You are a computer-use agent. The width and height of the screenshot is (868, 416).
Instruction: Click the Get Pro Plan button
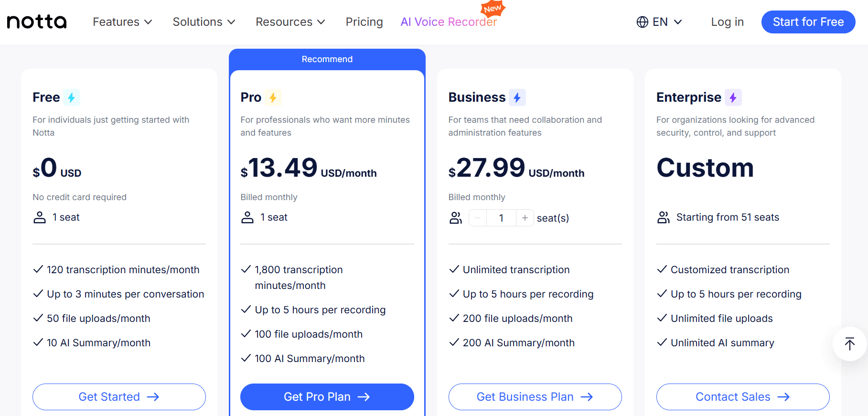coord(327,397)
